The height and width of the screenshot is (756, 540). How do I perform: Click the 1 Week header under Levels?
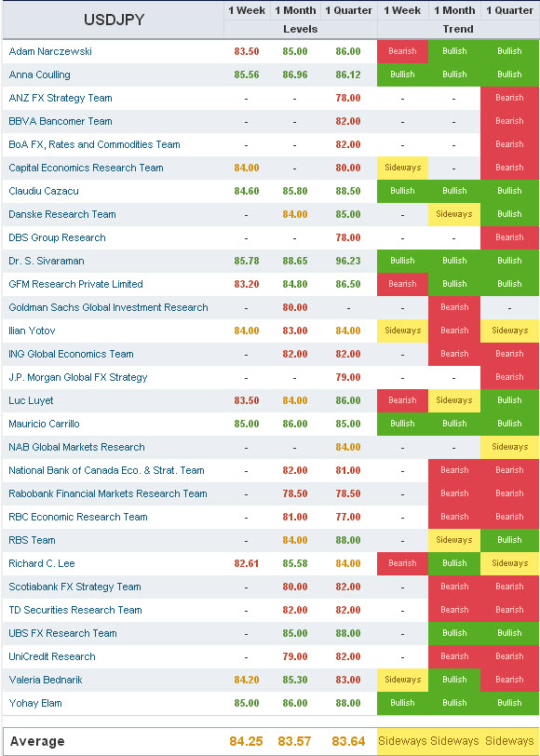click(x=247, y=10)
